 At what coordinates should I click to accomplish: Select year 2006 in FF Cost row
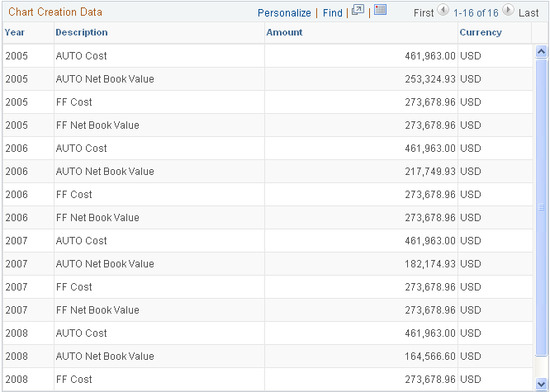(x=17, y=195)
